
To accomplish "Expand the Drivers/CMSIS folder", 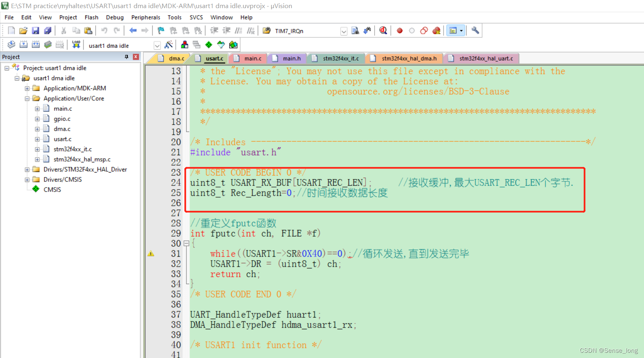I will coord(27,180).
